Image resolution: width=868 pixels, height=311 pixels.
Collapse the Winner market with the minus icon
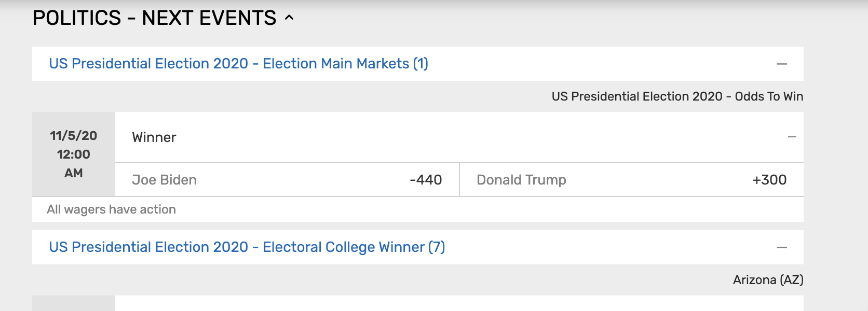click(792, 137)
